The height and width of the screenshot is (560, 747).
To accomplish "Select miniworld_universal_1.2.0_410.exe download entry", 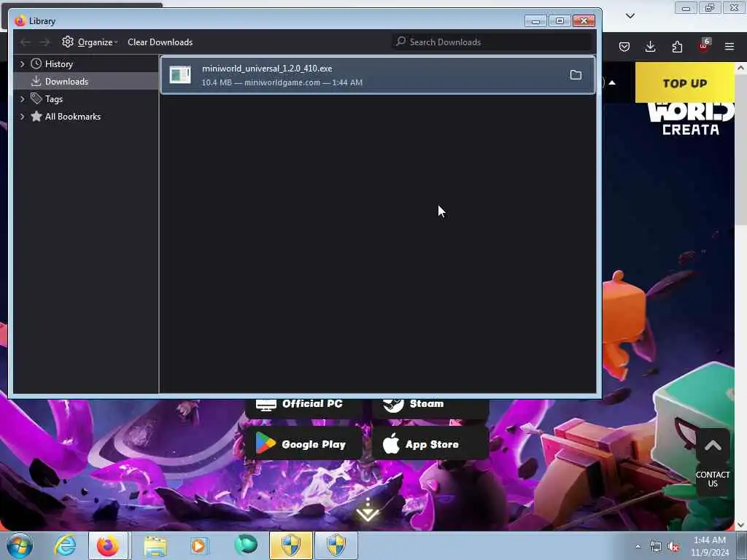I will (378, 75).
